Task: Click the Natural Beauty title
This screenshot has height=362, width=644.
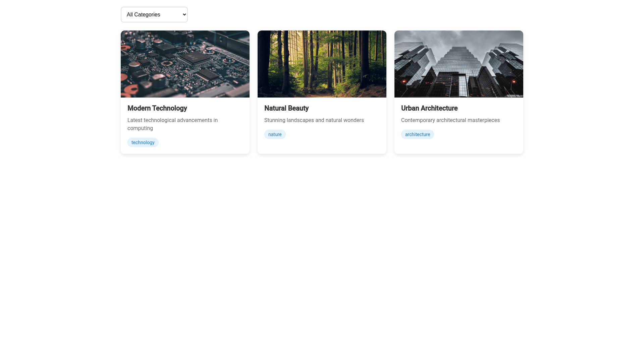Action: click(x=286, y=108)
